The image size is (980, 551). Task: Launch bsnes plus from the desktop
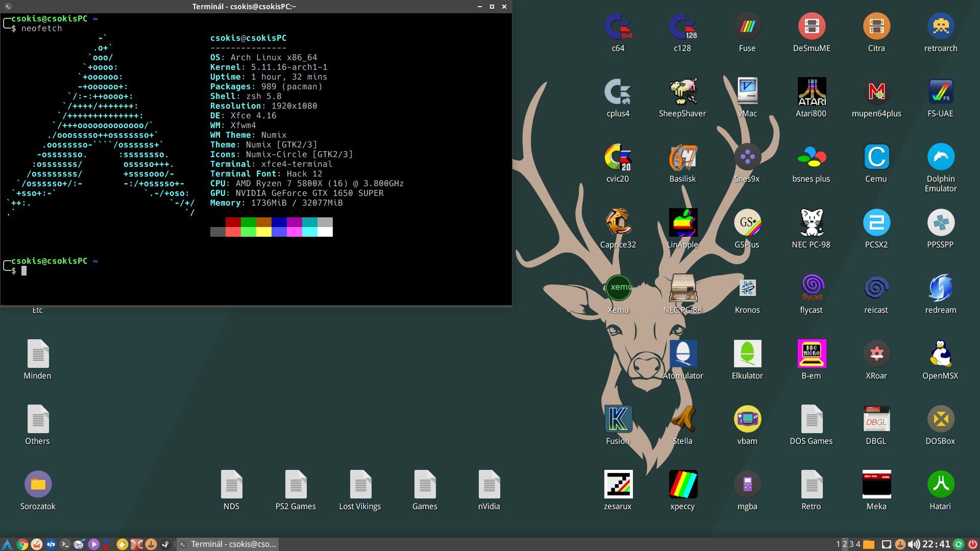pyautogui.click(x=812, y=157)
